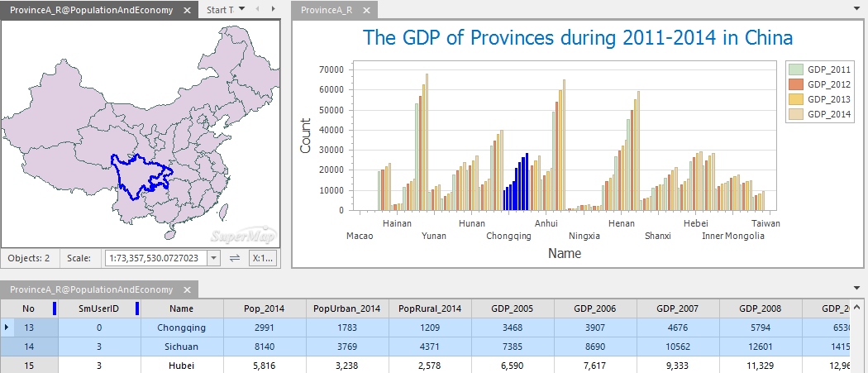Image resolution: width=868 pixels, height=373 pixels.
Task: Click the swap arrows icon beside scale
Action: 235,258
